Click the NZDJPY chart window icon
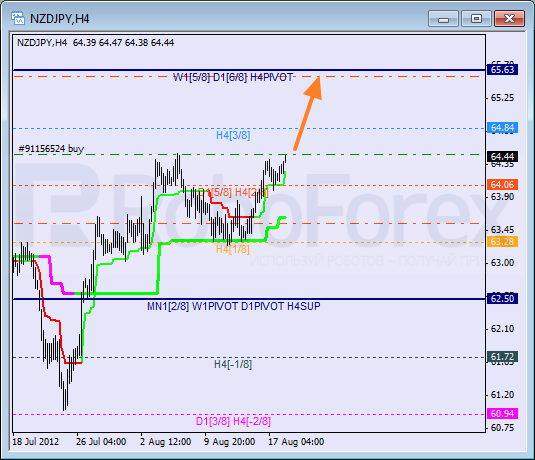 pos(18,18)
